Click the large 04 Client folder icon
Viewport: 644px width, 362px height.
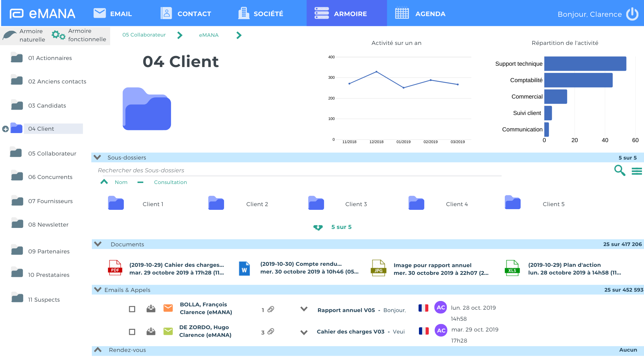pyautogui.click(x=147, y=109)
